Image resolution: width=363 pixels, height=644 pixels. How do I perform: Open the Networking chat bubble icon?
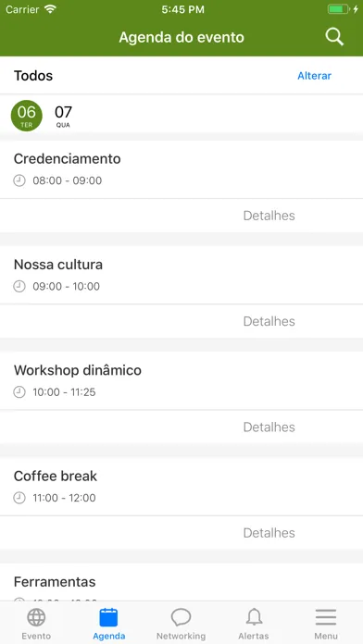point(181,617)
